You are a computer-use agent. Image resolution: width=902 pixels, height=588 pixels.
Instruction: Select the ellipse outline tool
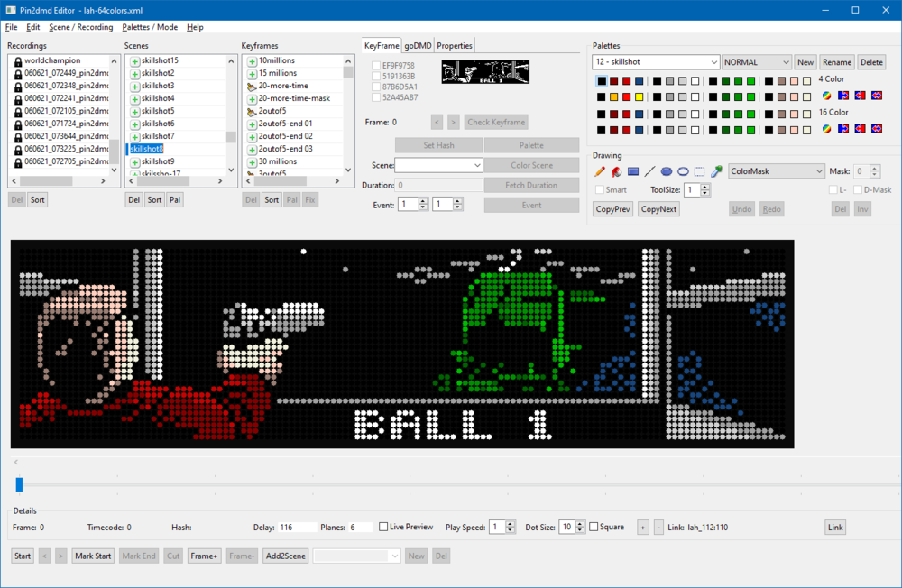683,171
